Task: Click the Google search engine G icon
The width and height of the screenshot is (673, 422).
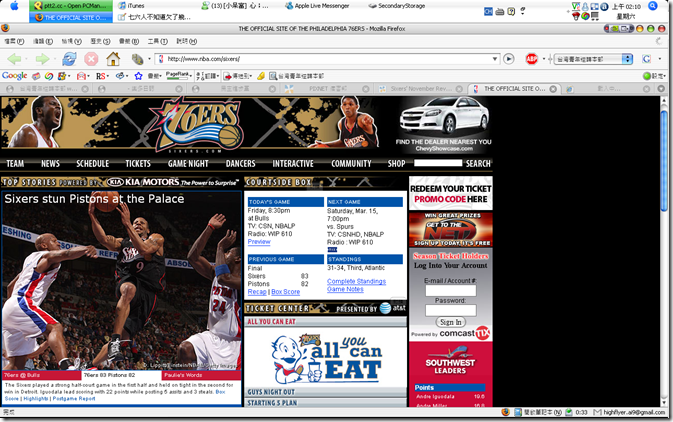Action: click(646, 59)
